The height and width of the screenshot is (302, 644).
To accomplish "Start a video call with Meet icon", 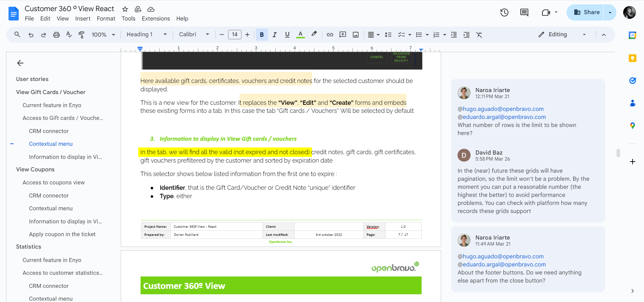I will [x=546, y=13].
